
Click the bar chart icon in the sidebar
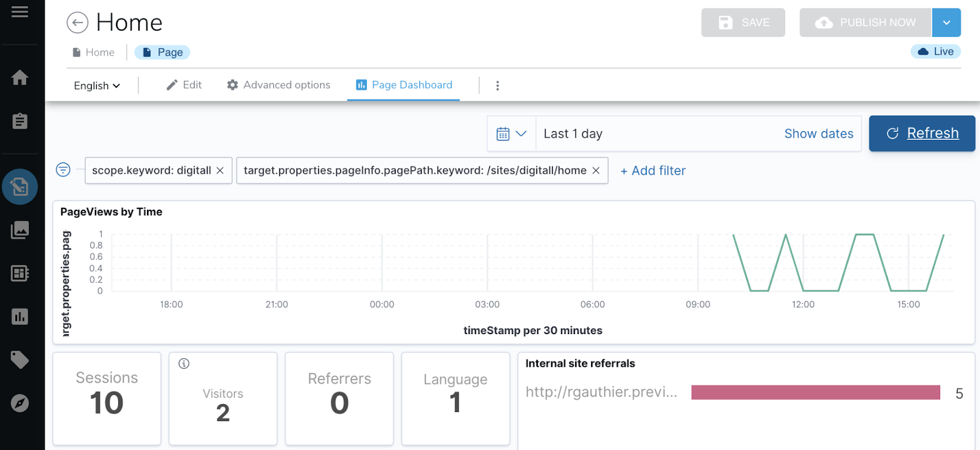(x=20, y=317)
